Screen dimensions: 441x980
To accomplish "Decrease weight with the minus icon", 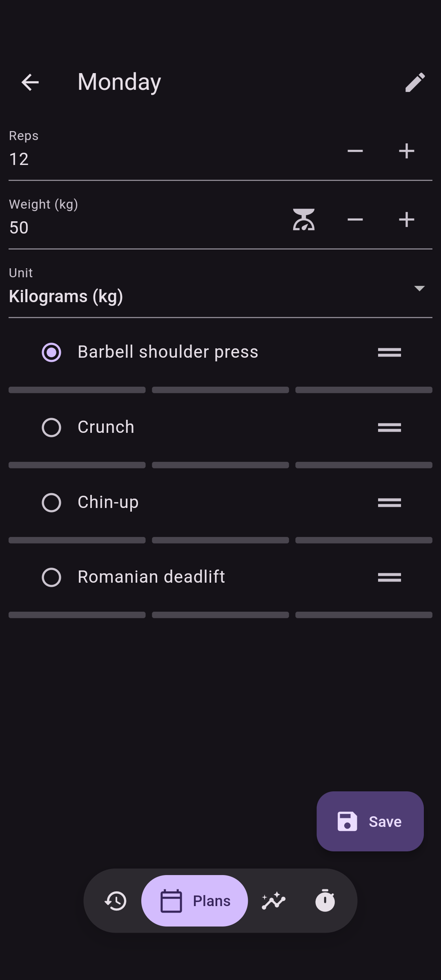I will [355, 220].
